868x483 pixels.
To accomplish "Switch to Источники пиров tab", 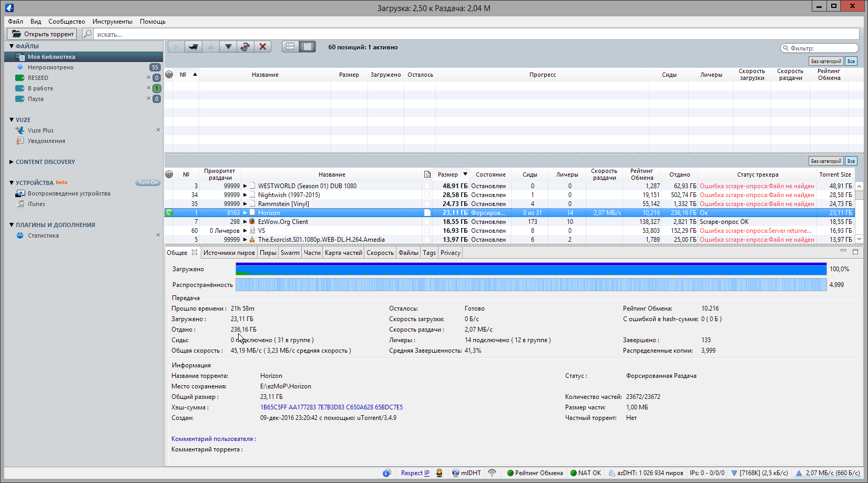I will coord(229,253).
